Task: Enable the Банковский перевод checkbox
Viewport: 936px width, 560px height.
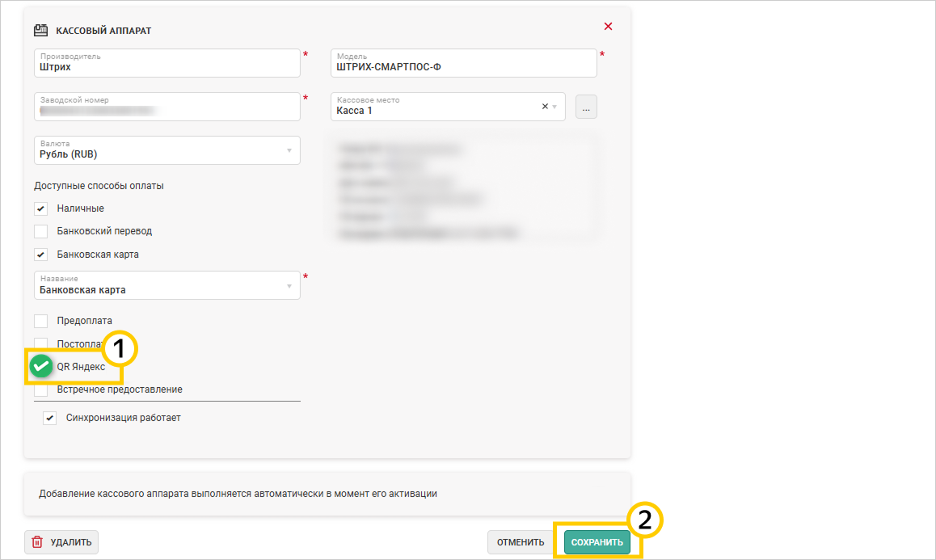Action: point(40,231)
